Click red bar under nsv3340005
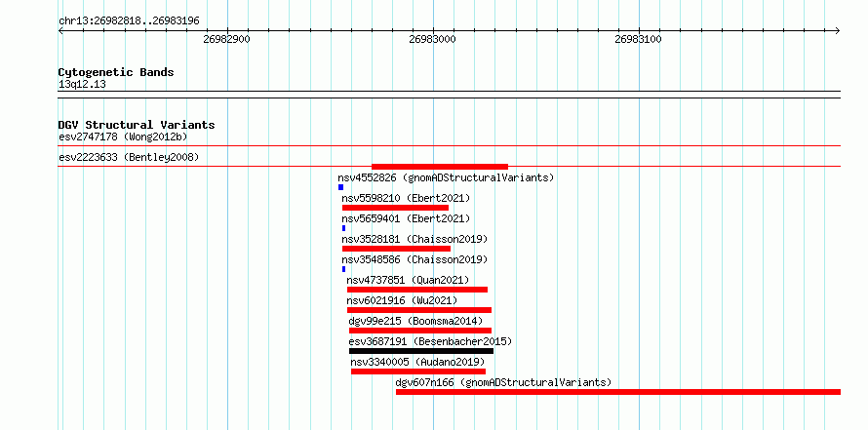The height and width of the screenshot is (430, 868). (418, 371)
